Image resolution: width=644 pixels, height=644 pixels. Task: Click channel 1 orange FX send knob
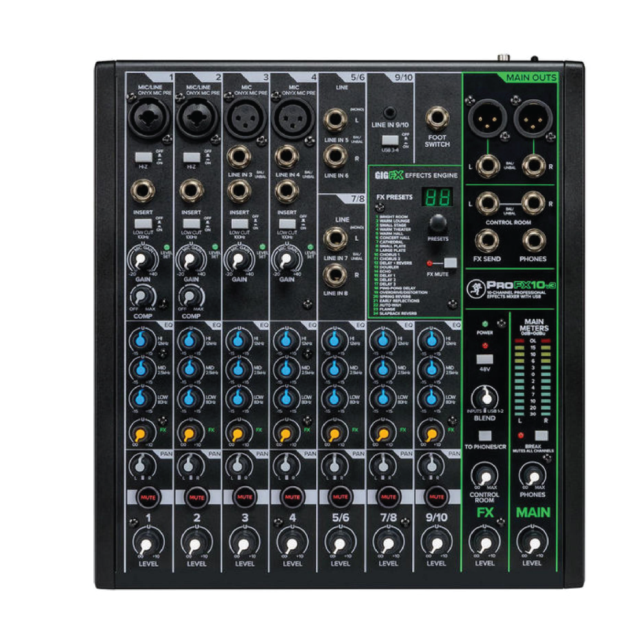point(141,433)
